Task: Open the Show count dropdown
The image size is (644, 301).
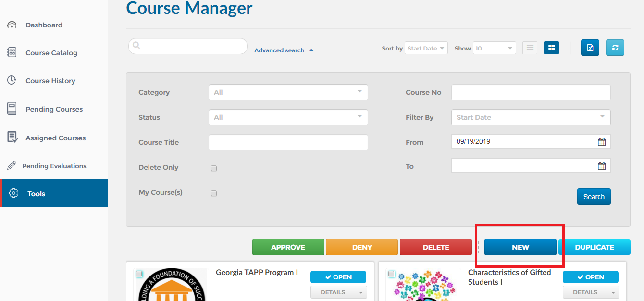Action: click(495, 48)
